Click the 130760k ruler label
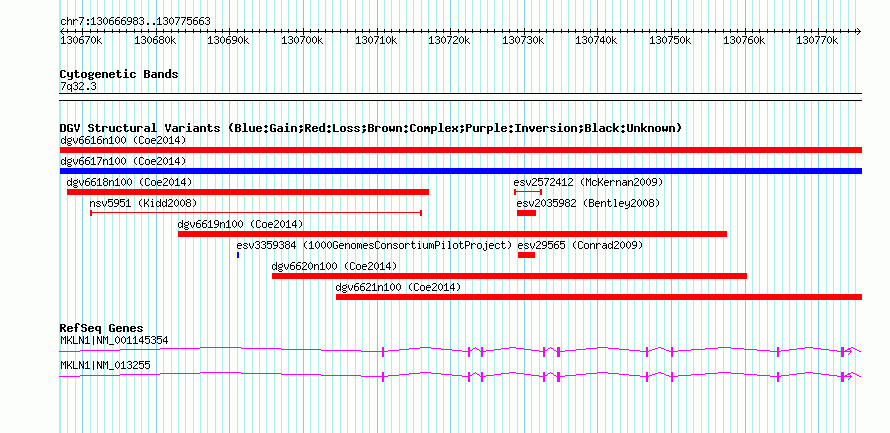 [744, 40]
